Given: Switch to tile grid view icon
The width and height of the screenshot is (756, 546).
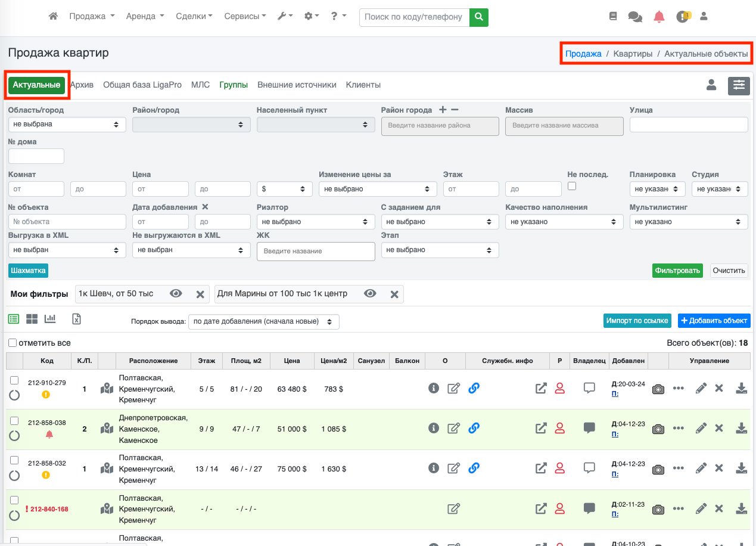Looking at the screenshot, I should pyautogui.click(x=32, y=319).
